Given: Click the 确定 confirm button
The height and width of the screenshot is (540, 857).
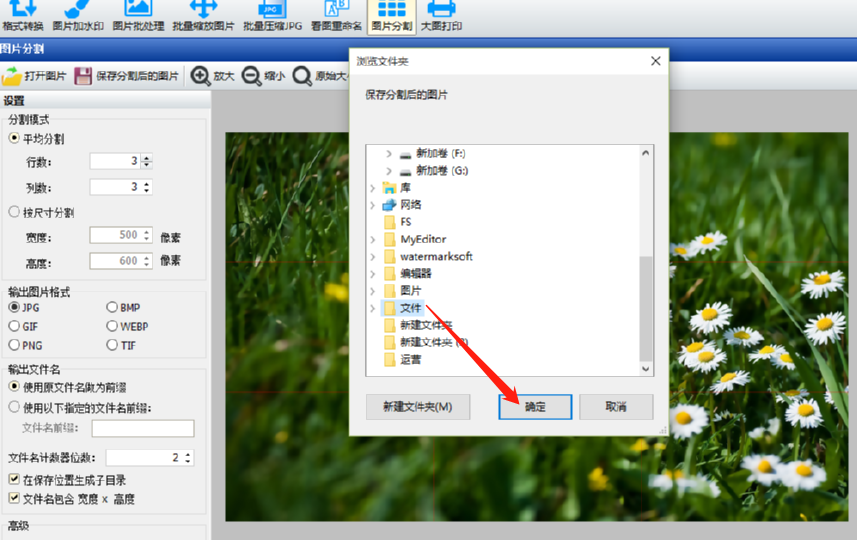Looking at the screenshot, I should tap(535, 407).
